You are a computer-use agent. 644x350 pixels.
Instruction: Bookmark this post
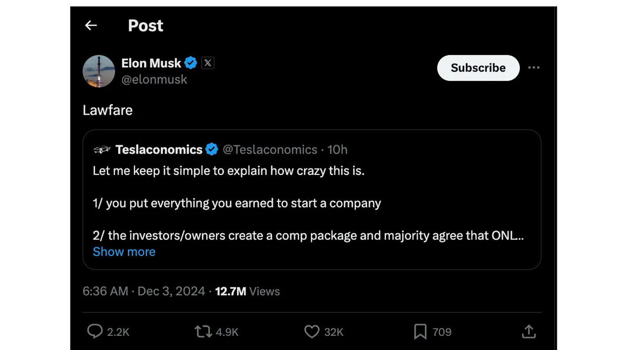(x=420, y=331)
